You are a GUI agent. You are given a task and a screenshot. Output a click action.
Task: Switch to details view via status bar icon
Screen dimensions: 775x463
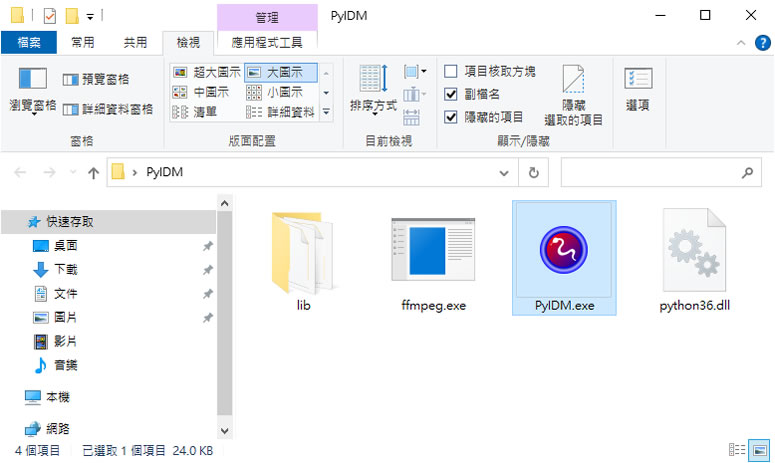click(x=737, y=450)
